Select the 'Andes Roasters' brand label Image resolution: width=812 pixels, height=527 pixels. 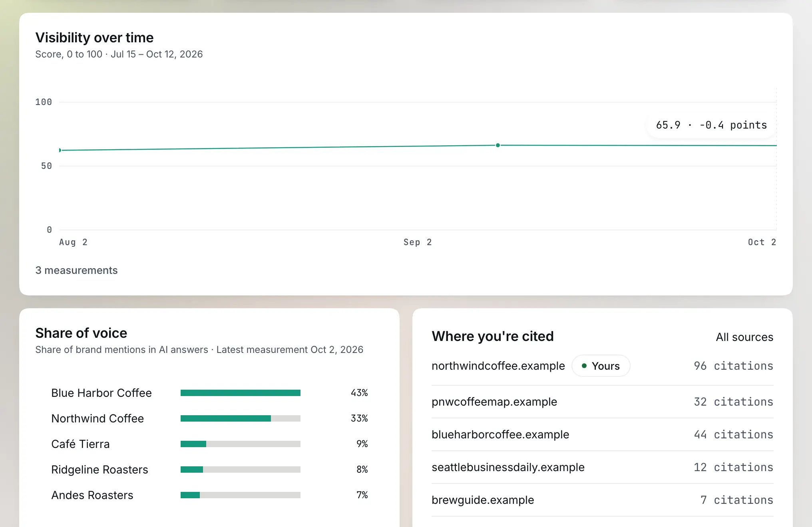point(92,495)
